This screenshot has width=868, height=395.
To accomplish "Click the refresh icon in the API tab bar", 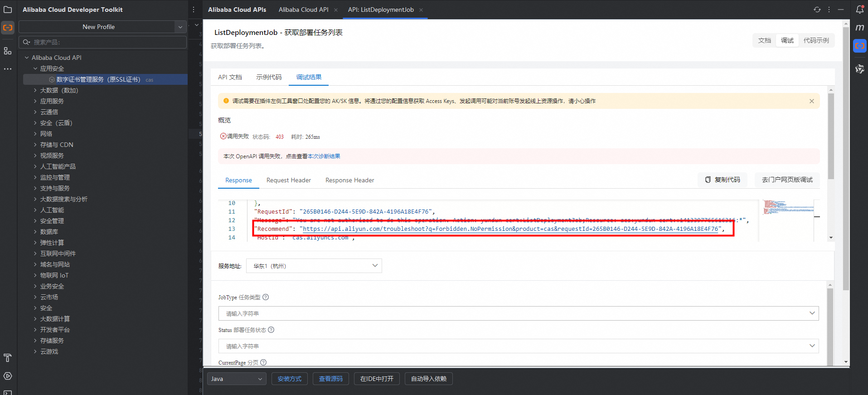I will tap(817, 10).
